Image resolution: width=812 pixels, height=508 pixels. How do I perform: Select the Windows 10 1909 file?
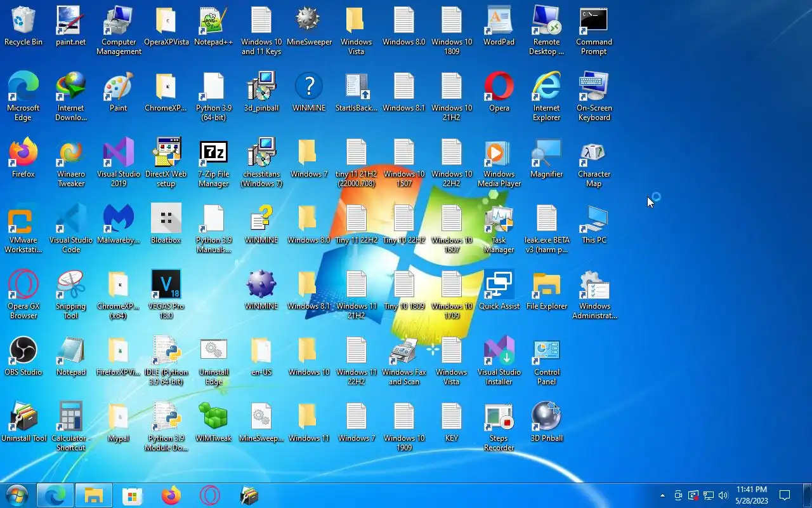click(404, 427)
